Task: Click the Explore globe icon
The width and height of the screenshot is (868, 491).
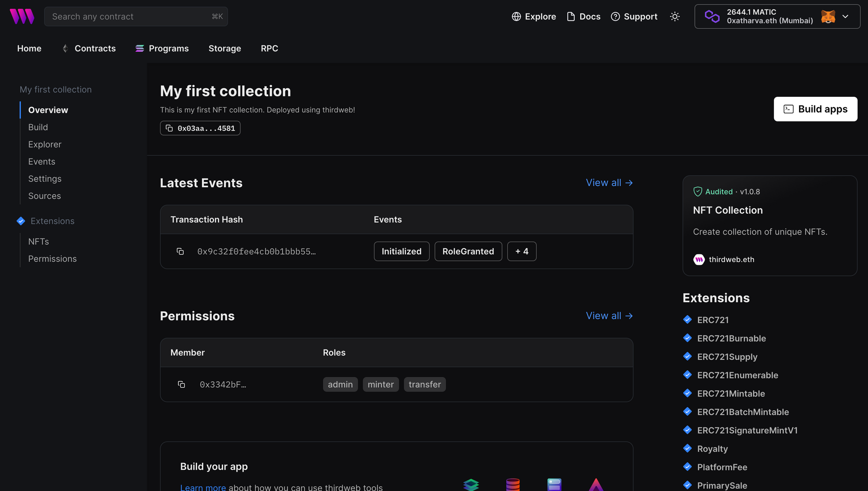Action: point(516,16)
